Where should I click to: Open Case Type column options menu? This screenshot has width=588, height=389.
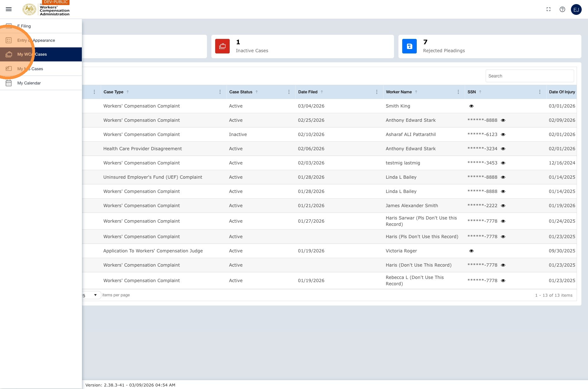coord(220,92)
